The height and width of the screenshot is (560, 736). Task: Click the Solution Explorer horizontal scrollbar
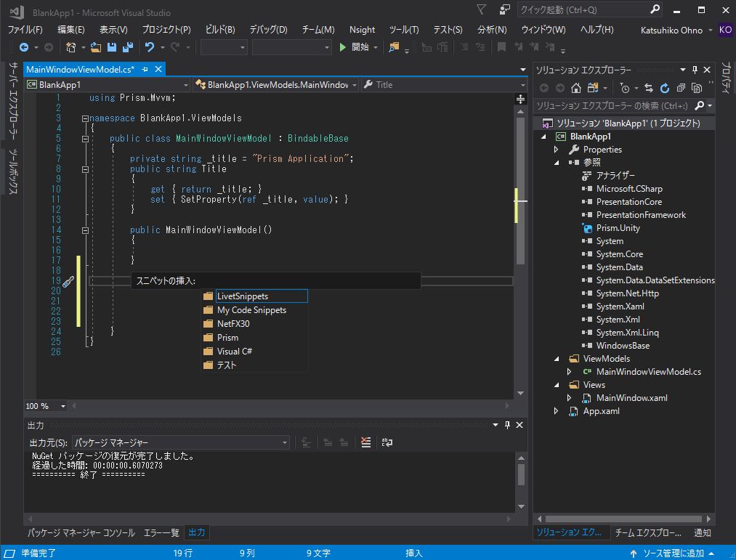[624, 519]
